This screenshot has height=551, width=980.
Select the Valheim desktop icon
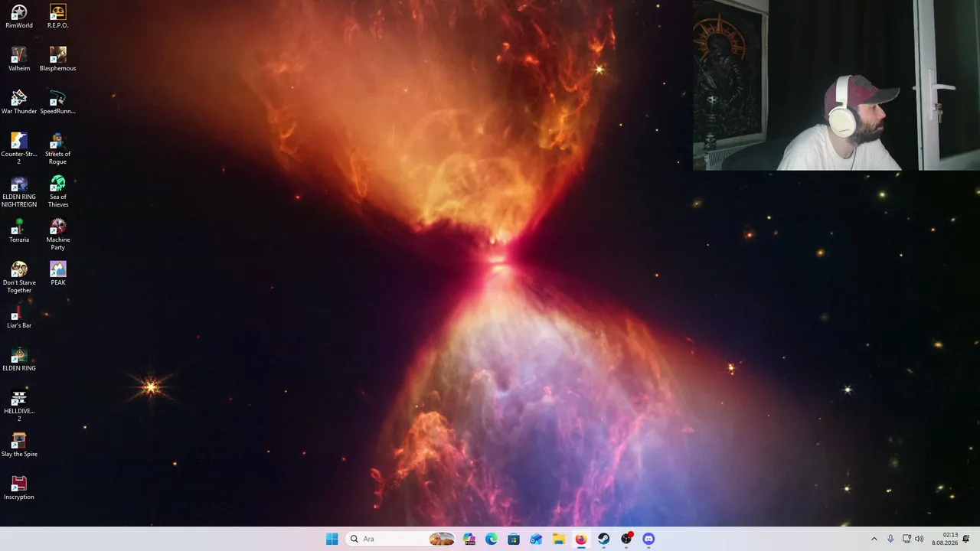[x=19, y=59]
